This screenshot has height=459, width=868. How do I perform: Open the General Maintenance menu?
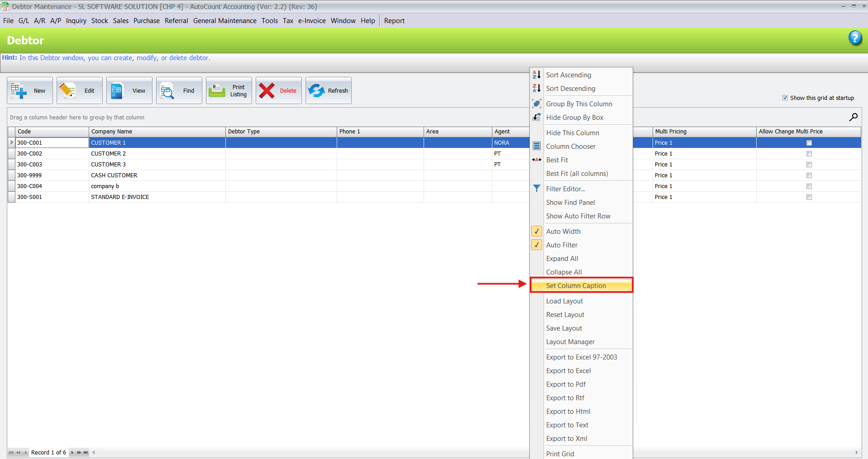point(224,21)
